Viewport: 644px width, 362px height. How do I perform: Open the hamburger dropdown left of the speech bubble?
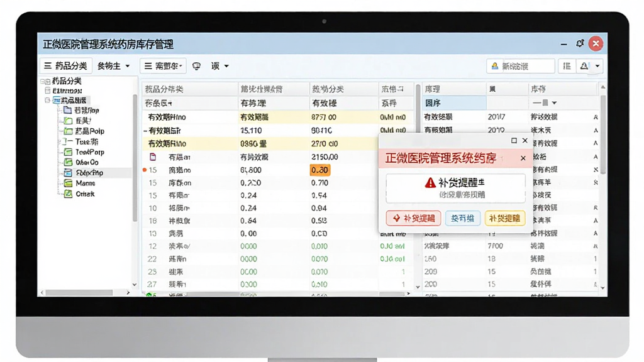point(163,66)
